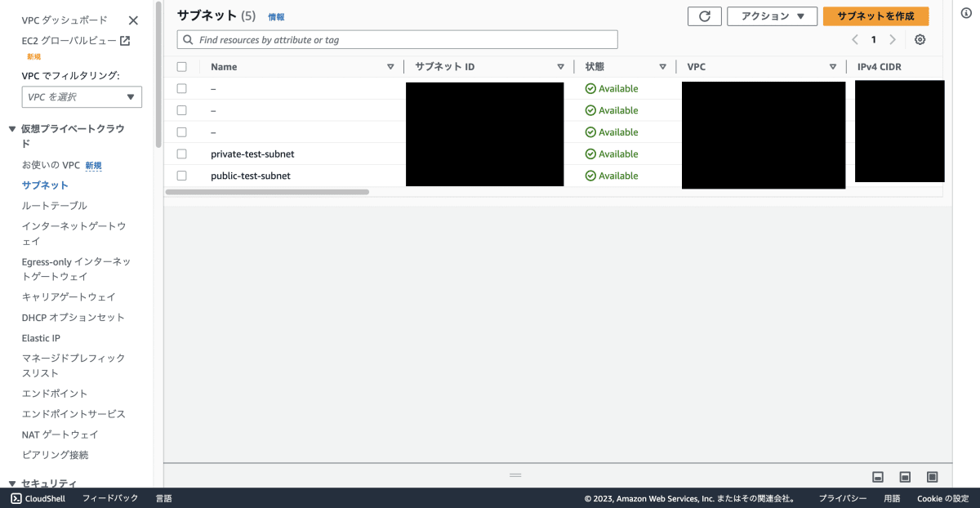Open ピアリング接続 in sidebar
Viewport: 980px width, 508px height.
[x=55, y=455]
